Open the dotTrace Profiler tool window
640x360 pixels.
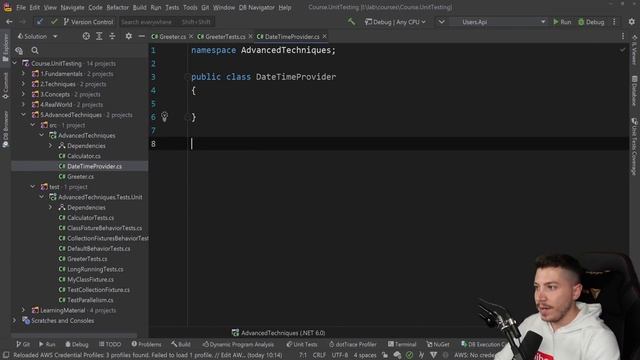coord(353,344)
